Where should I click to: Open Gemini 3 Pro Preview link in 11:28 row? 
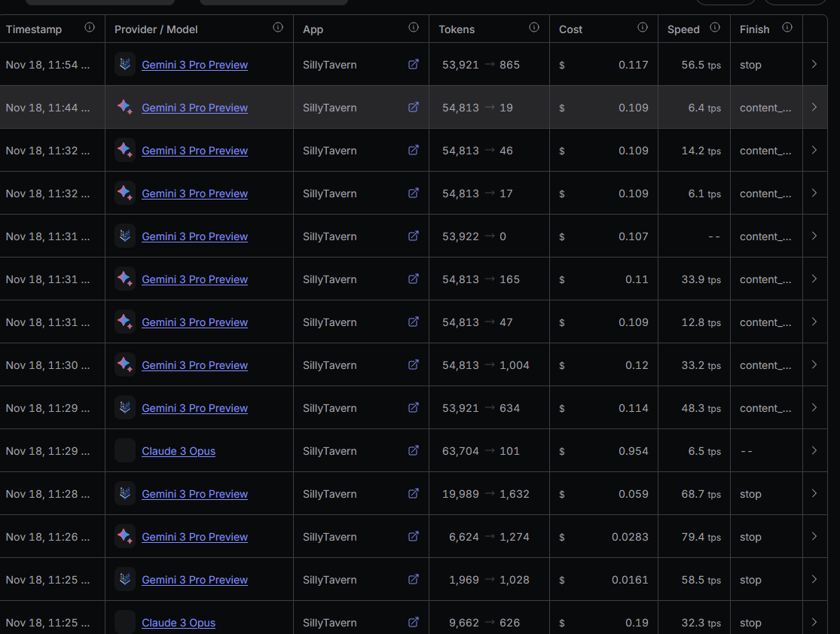[x=194, y=494]
